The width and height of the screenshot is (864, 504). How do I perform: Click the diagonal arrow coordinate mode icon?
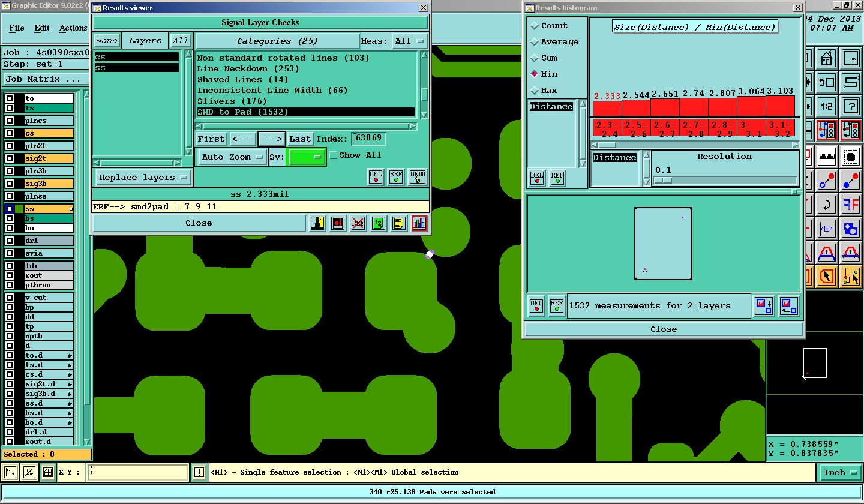(10, 473)
